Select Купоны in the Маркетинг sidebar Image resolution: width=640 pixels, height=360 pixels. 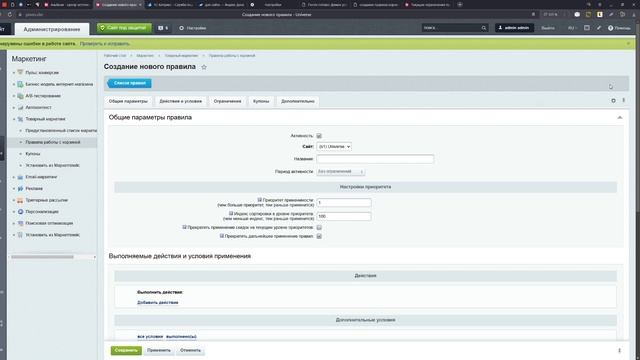[33, 154]
